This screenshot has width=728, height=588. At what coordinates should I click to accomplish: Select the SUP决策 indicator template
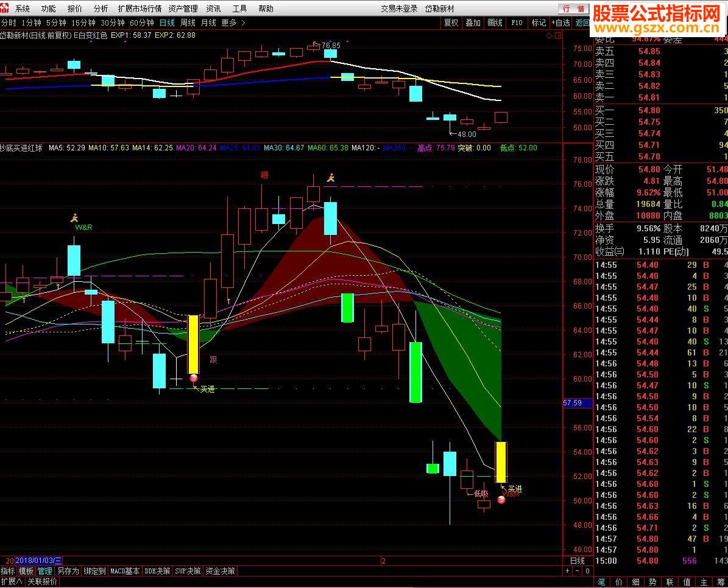point(188,572)
